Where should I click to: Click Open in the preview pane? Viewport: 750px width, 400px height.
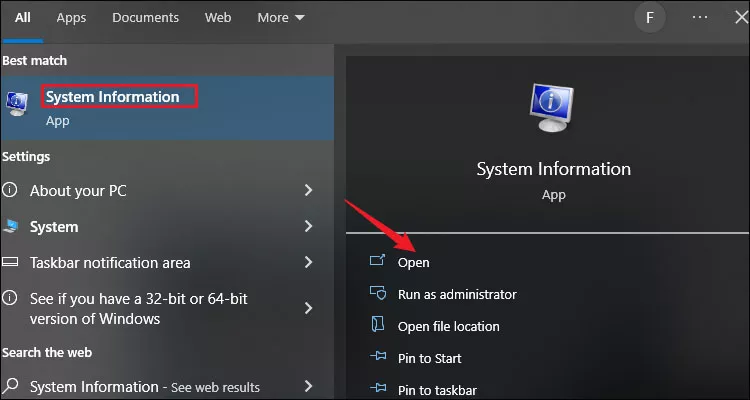pyautogui.click(x=413, y=263)
